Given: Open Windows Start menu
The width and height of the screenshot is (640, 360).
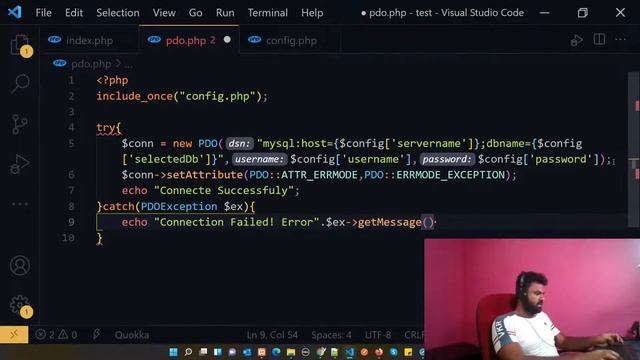Looking at the screenshot, I should coord(173,352).
